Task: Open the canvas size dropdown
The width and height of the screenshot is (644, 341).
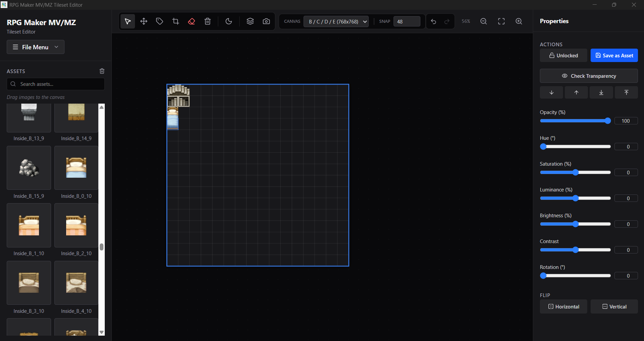Action: (336, 21)
